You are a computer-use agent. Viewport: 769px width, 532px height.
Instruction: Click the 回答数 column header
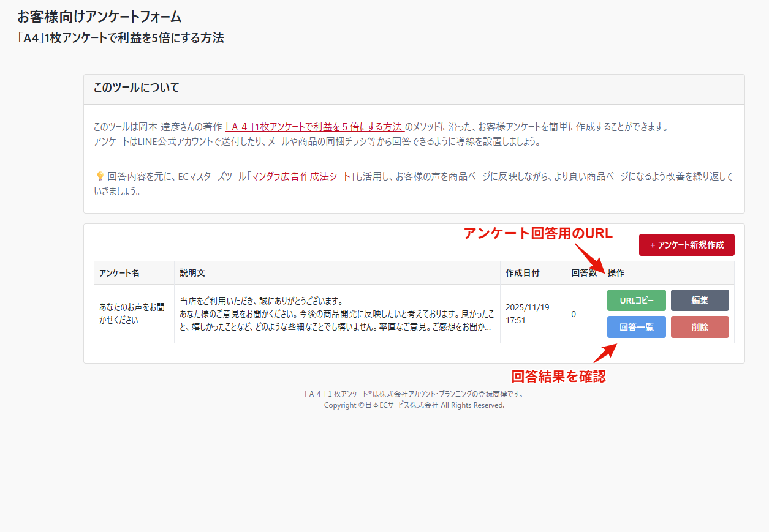583,273
